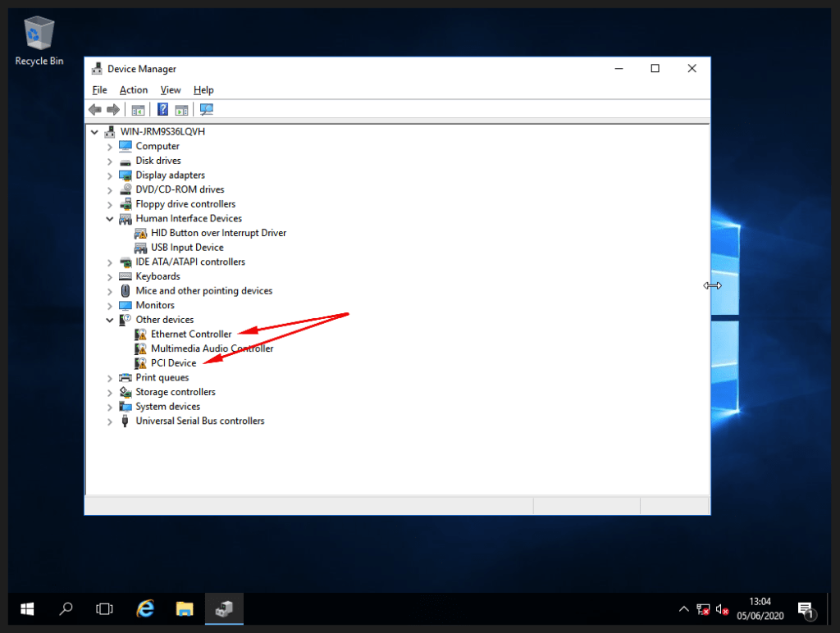Image resolution: width=840 pixels, height=633 pixels.
Task: Open the File menu
Action: (x=99, y=89)
